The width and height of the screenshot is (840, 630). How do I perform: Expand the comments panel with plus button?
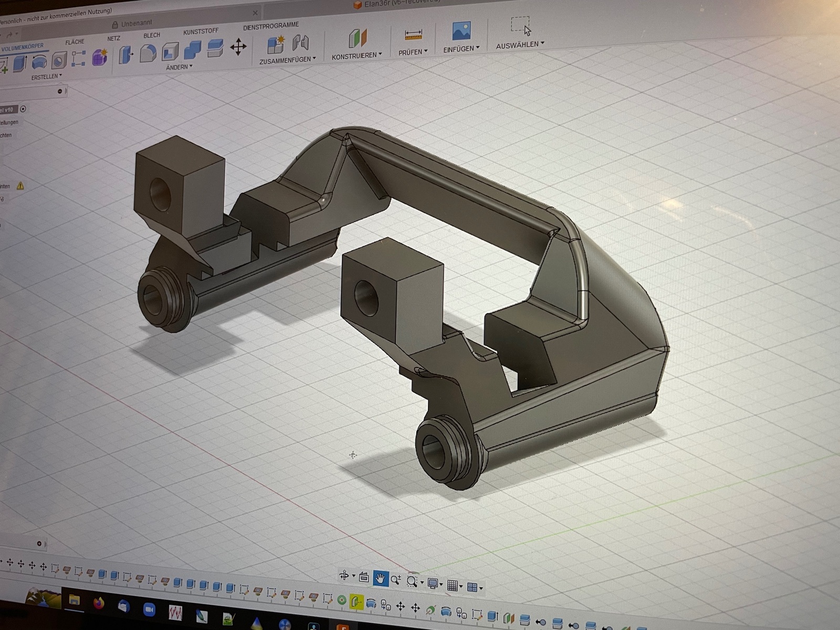tap(39, 543)
